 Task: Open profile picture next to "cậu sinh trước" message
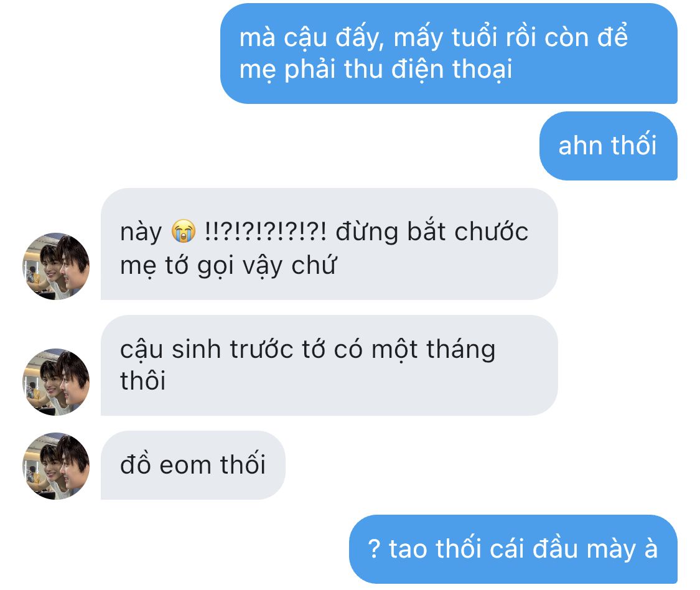pos(56,382)
